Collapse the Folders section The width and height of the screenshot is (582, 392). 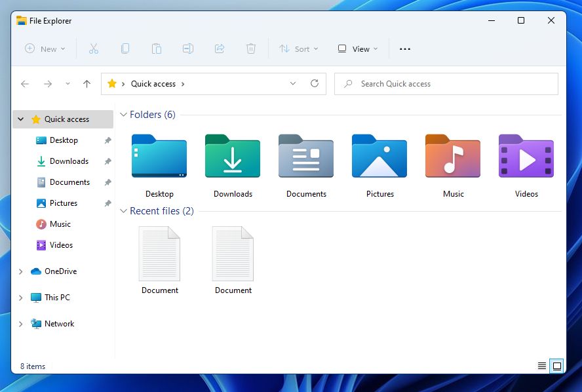coord(123,115)
